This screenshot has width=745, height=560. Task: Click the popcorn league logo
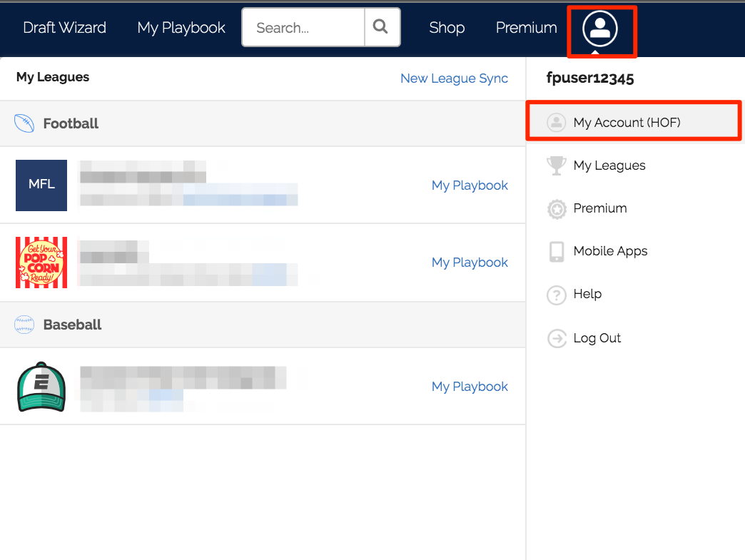point(41,263)
